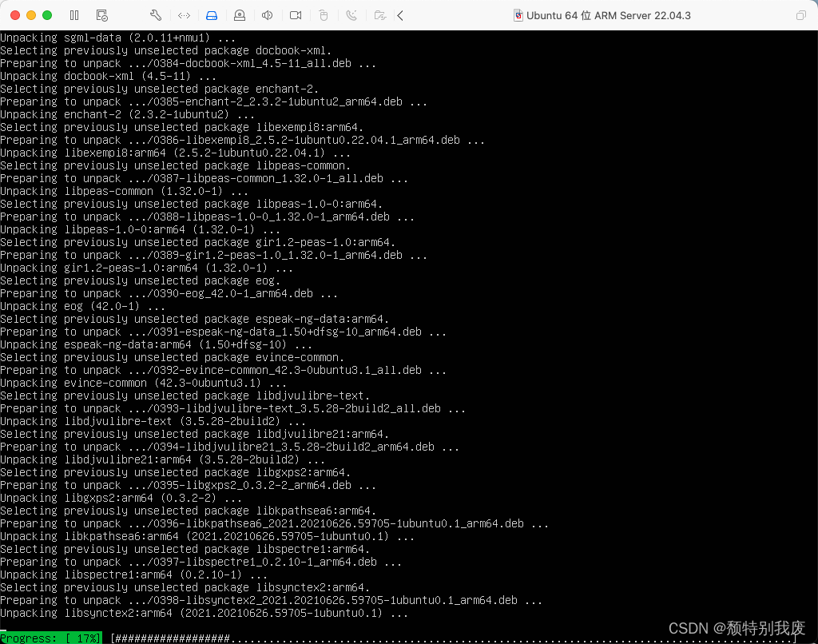Click line mentioning 0389-gir1.2-peas-1.0
The height and width of the screenshot is (644, 818).
click(x=214, y=255)
